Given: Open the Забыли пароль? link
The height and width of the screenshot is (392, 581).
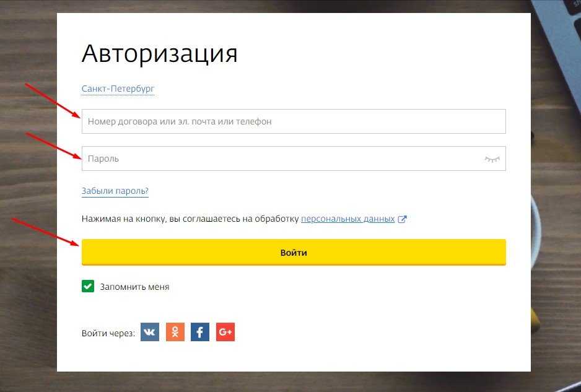Looking at the screenshot, I should point(115,191).
